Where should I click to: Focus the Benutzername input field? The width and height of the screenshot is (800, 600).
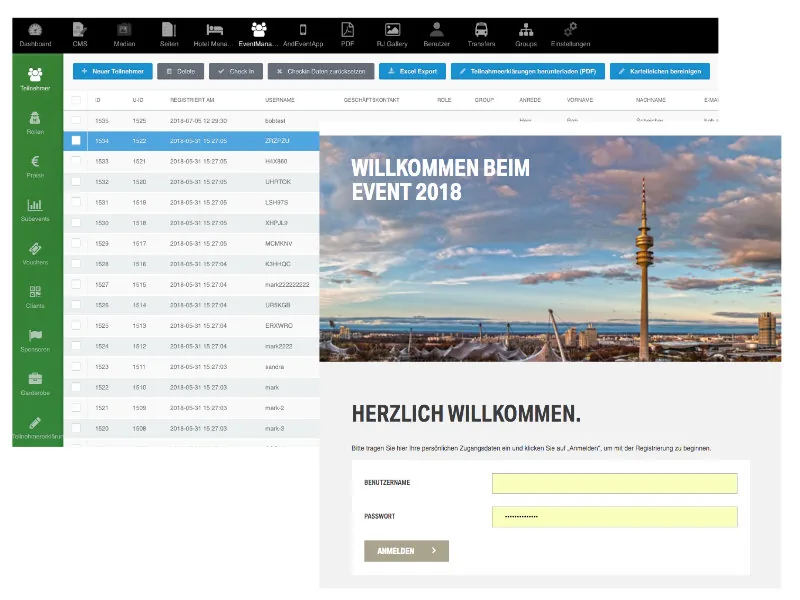[615, 483]
